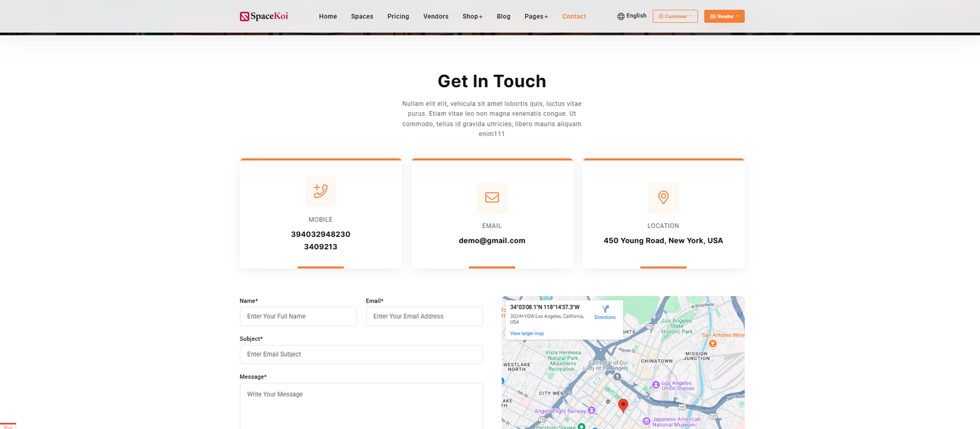Image resolution: width=980 pixels, height=429 pixels.
Task: Open the Customer dropdown
Action: tap(675, 17)
